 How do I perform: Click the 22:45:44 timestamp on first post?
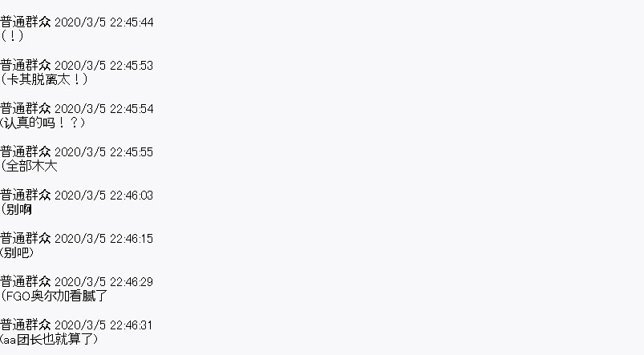click(104, 22)
